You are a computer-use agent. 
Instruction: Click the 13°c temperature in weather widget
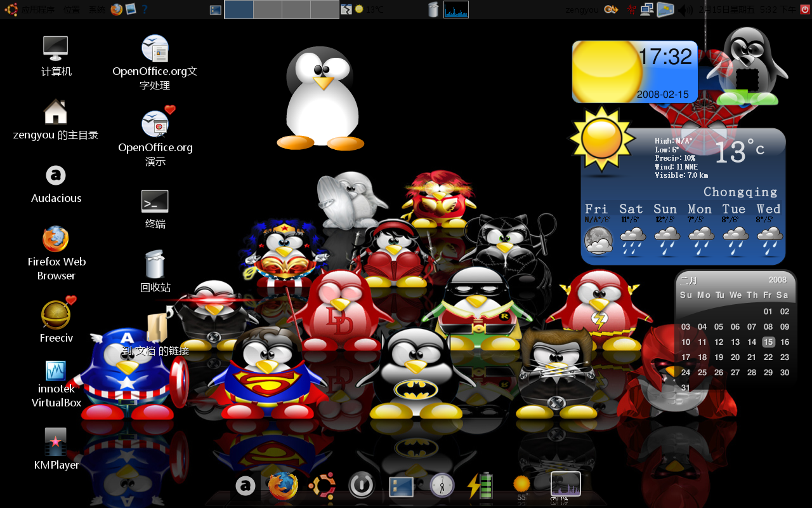point(740,152)
